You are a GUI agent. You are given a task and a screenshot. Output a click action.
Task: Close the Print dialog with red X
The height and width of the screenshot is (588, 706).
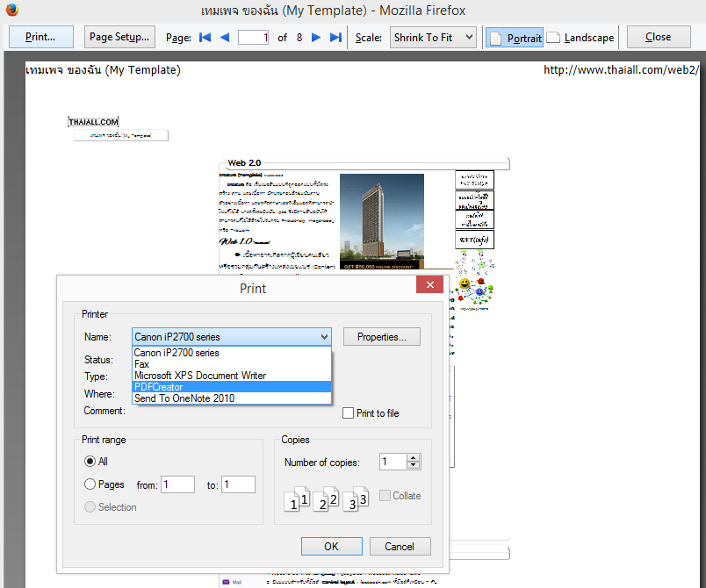(x=429, y=286)
